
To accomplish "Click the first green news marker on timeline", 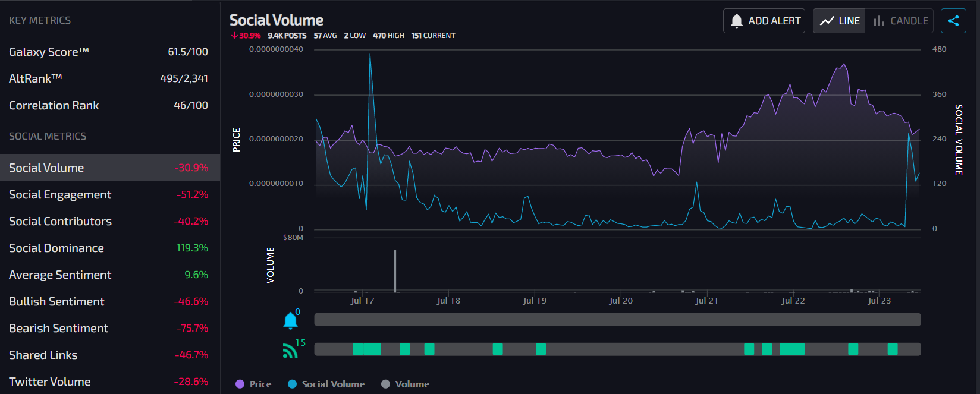I will 357,349.
